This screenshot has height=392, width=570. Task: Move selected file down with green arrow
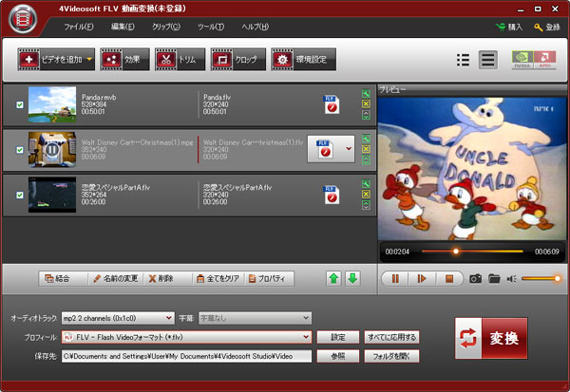[x=352, y=279]
